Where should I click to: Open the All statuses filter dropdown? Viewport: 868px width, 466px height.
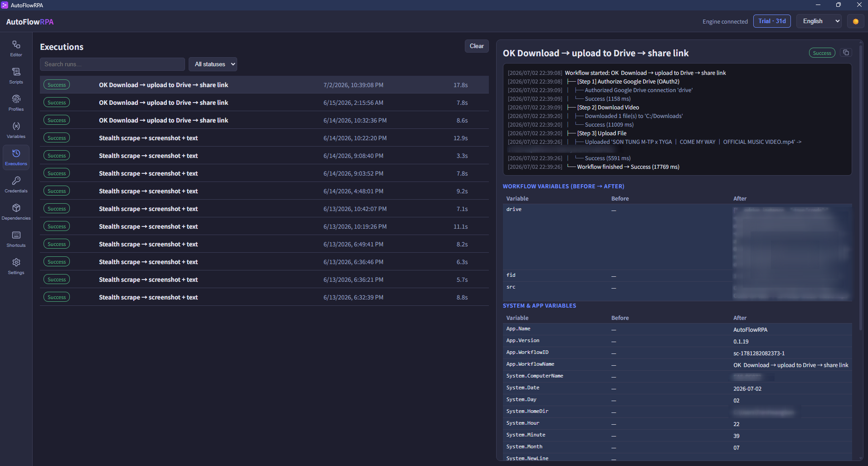213,64
